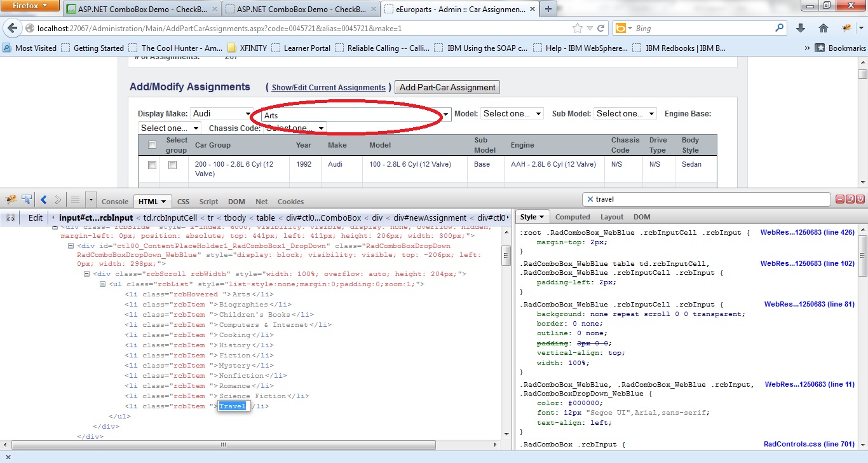Image resolution: width=868 pixels, height=463 pixels.
Task: Go to the Firefox home page
Action: [x=824, y=28]
